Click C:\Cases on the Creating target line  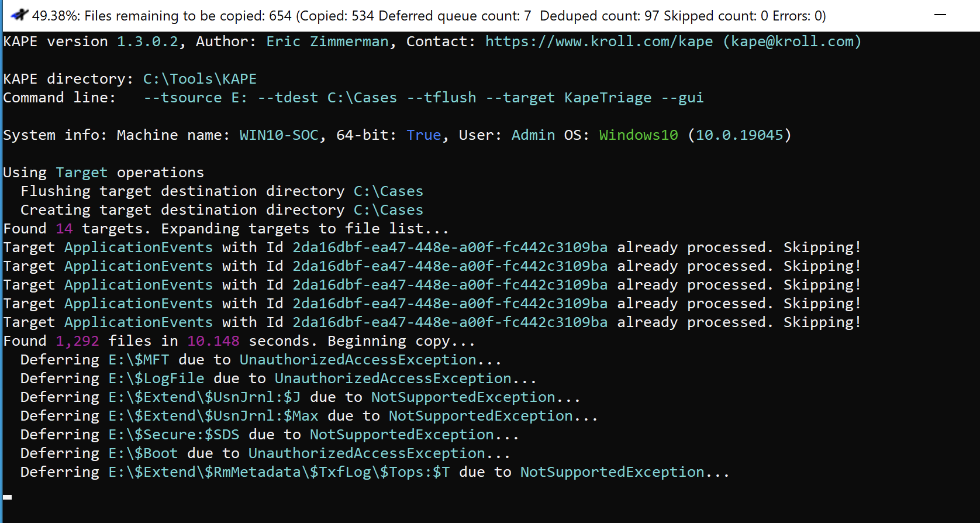tap(389, 210)
